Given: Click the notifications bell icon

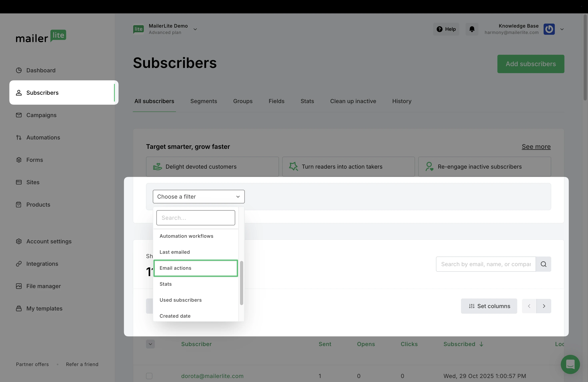Looking at the screenshot, I should tap(472, 29).
